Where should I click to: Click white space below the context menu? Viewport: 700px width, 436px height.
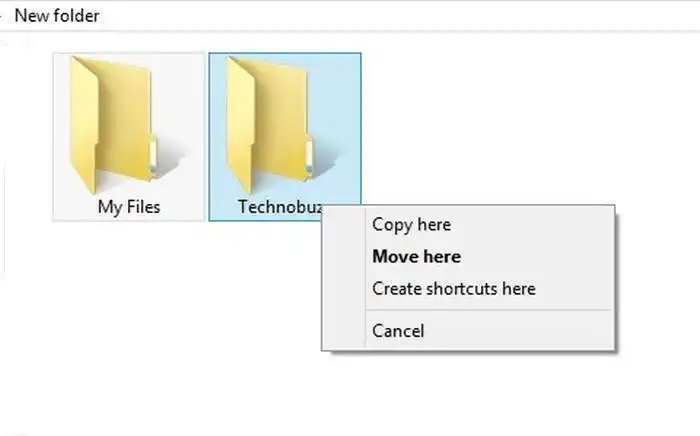coord(470,395)
